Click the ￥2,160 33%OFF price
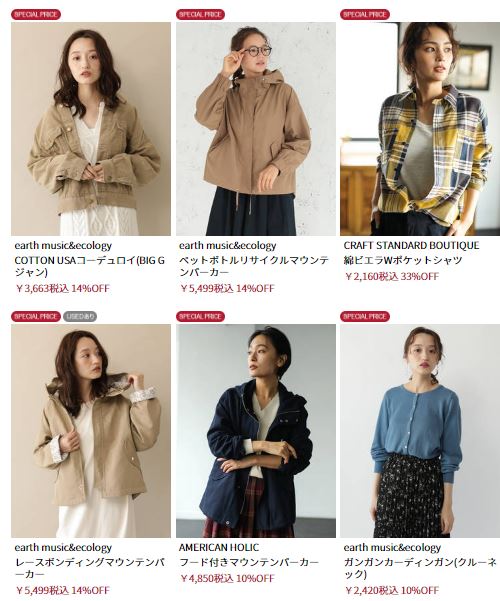 (391, 276)
